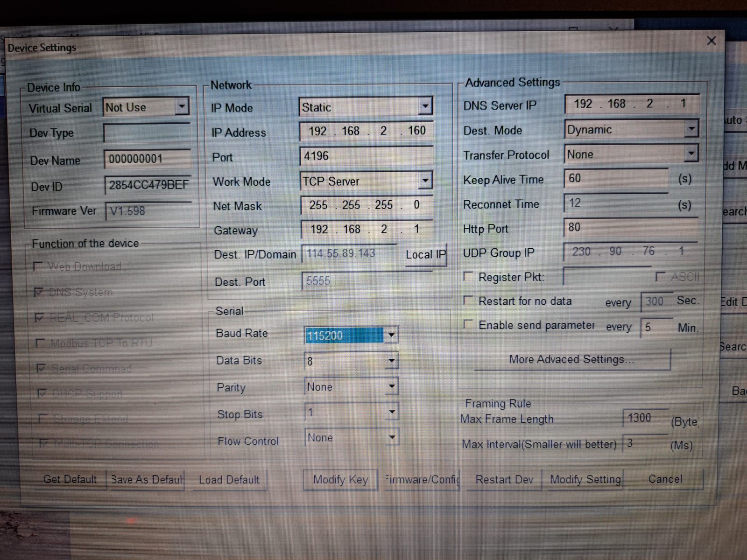747x560 pixels.
Task: Click the Get Default button
Action: pyautogui.click(x=70, y=479)
